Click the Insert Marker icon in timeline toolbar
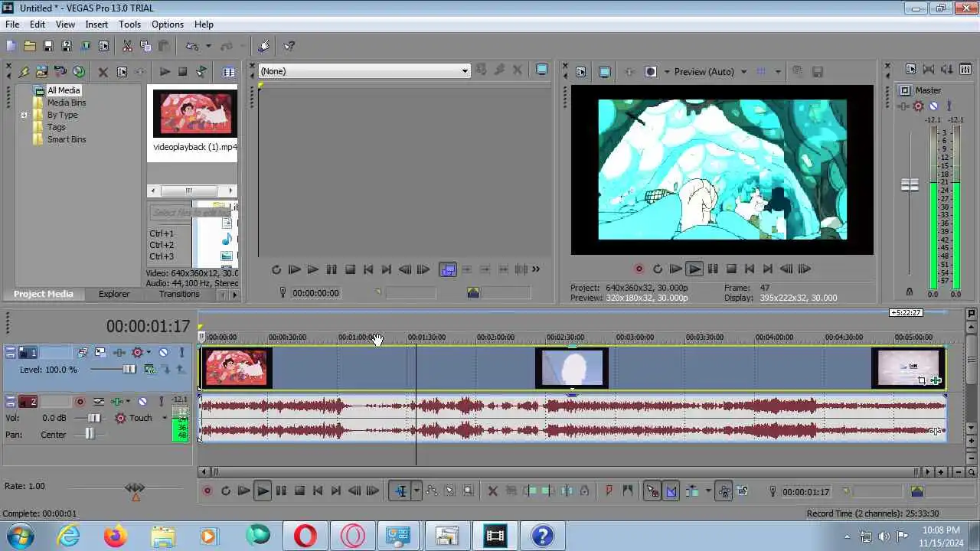Viewport: 980px width, 551px height. 609,491
